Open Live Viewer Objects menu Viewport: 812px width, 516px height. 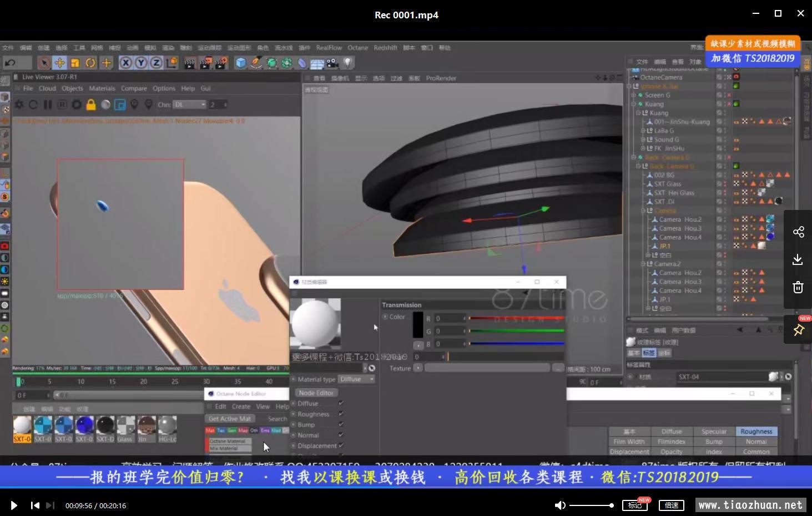point(72,88)
